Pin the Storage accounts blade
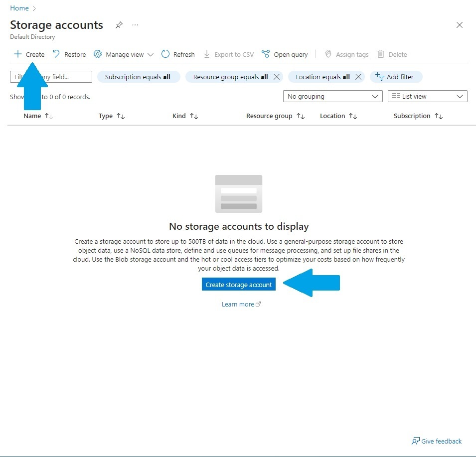This screenshot has height=457, width=476. coord(119,25)
